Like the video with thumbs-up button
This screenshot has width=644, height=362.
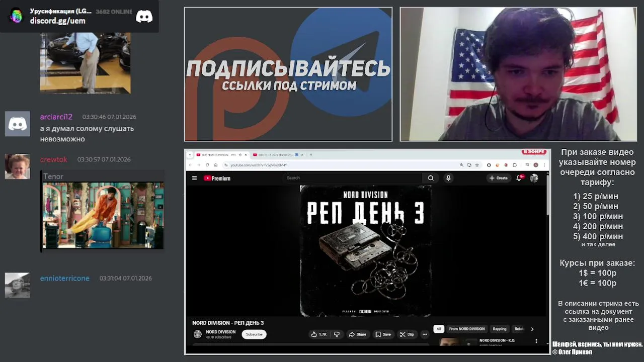coord(319,334)
